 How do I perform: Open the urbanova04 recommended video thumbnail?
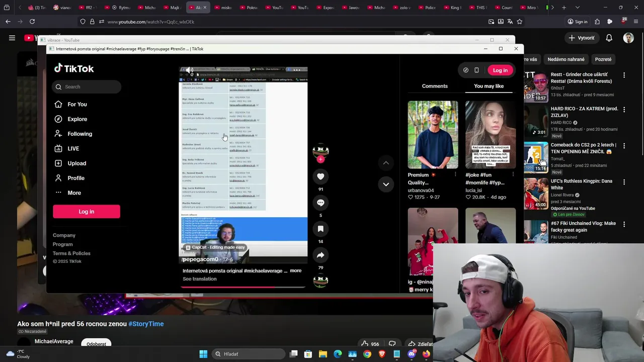[433, 135]
